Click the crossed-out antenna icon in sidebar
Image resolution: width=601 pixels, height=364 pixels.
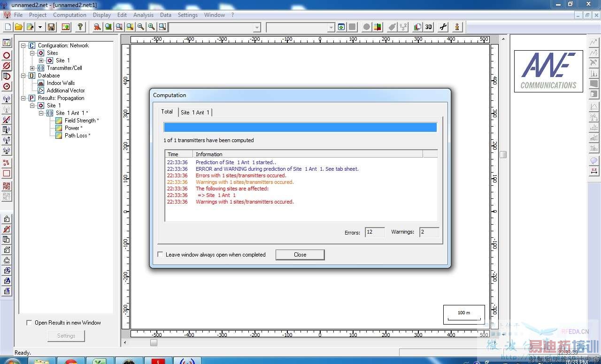(x=7, y=120)
